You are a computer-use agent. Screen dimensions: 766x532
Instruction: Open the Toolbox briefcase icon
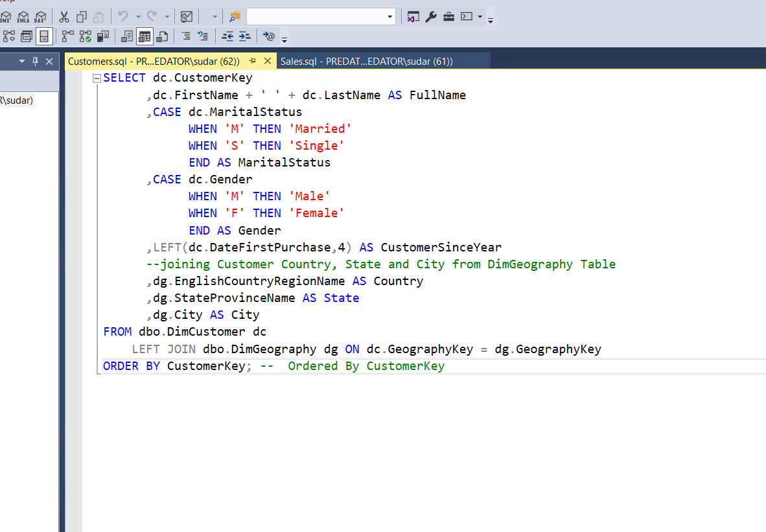(448, 17)
